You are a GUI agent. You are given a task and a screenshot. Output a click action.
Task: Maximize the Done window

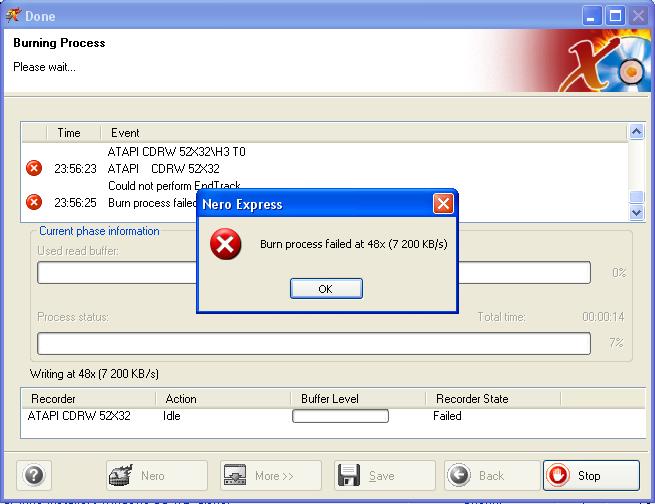click(615, 16)
